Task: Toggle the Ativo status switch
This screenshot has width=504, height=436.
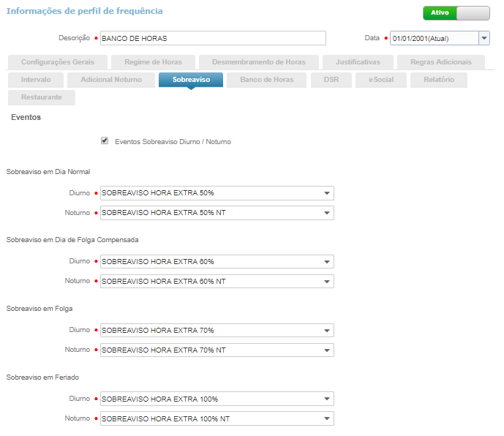Action: coord(456,12)
